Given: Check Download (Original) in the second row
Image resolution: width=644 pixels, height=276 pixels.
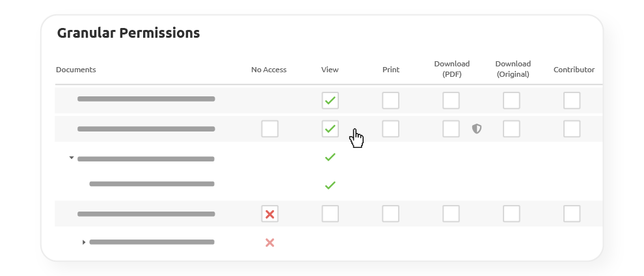Looking at the screenshot, I should [511, 129].
